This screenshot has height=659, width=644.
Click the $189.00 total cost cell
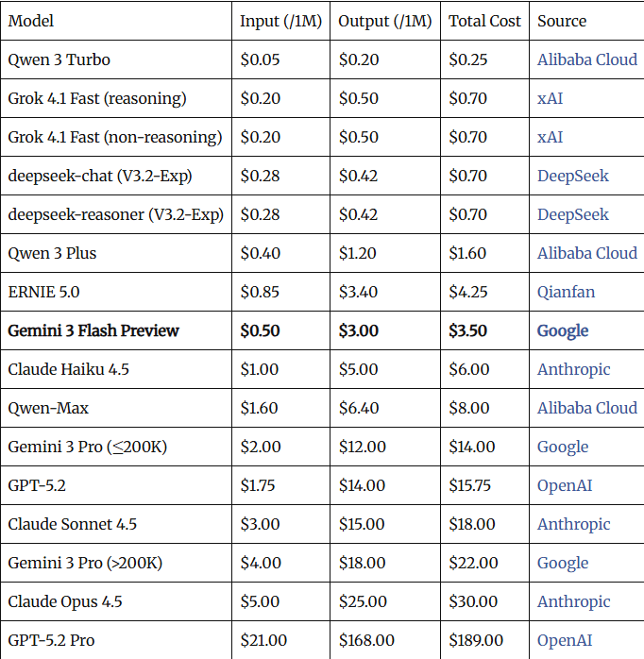tap(476, 640)
